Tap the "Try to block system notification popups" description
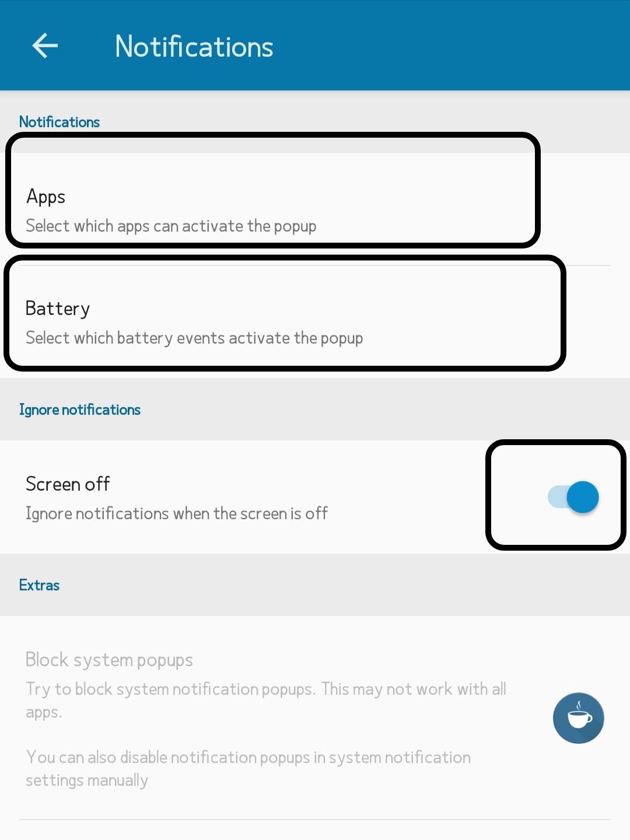Viewport: 630px width, 840px height. coord(265,689)
